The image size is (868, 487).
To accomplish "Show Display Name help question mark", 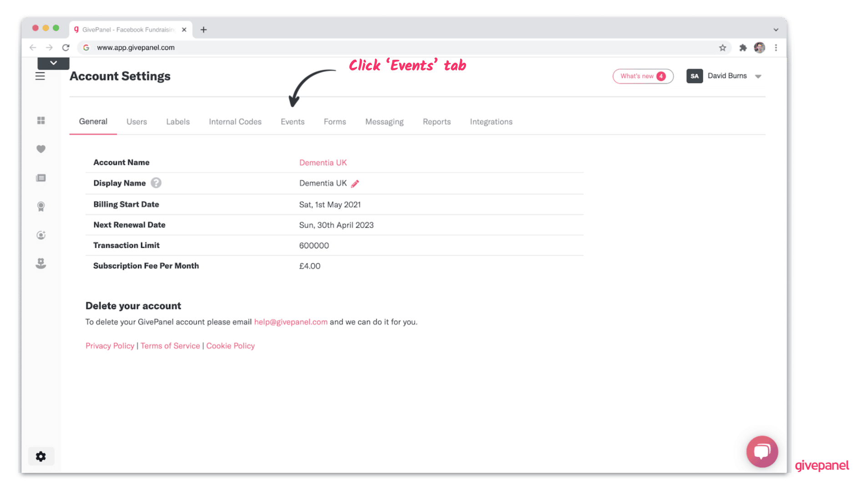I will [156, 183].
